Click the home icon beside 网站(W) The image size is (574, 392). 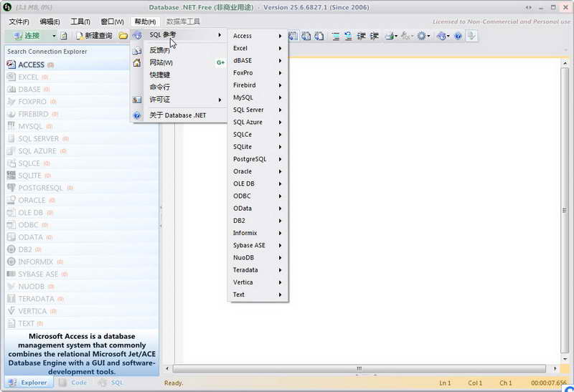click(137, 63)
